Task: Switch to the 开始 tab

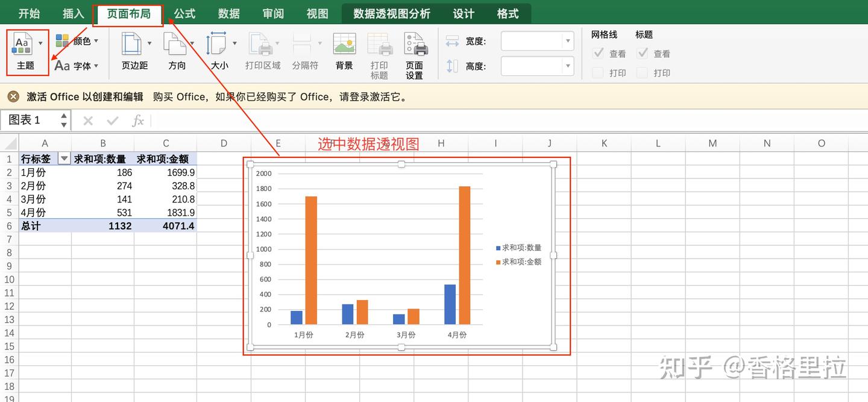Action: 29,13
